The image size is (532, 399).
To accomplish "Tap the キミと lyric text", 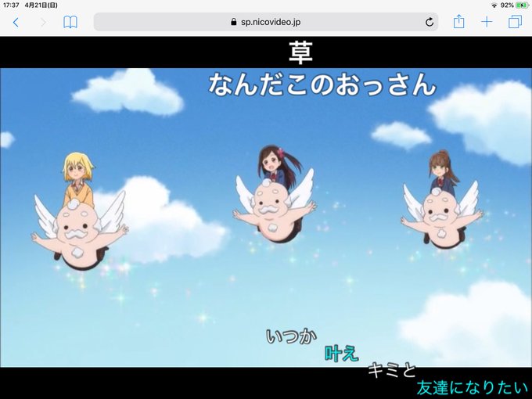I will pos(392,370).
